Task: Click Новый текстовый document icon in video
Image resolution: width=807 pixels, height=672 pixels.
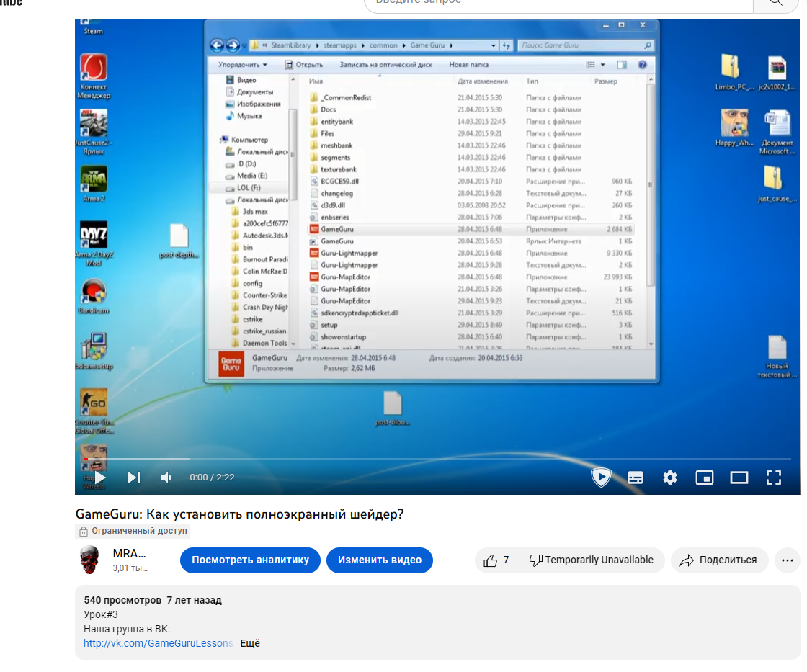Action: point(777,357)
